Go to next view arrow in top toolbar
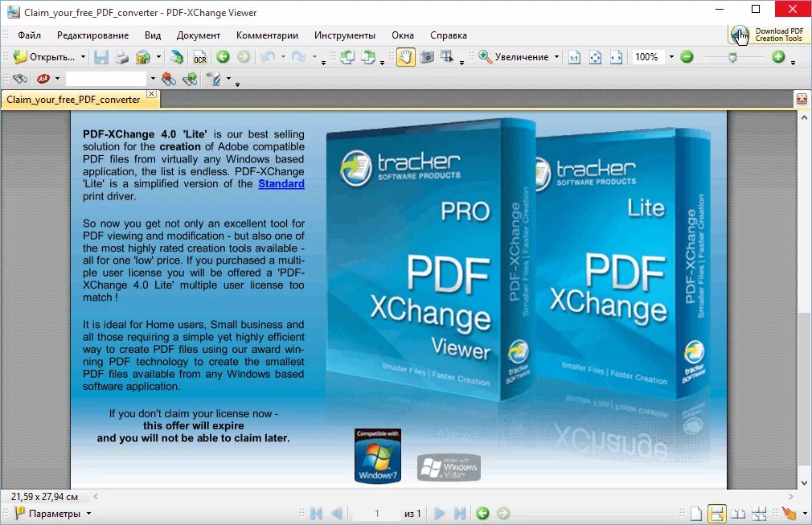812x525 pixels. [x=244, y=56]
